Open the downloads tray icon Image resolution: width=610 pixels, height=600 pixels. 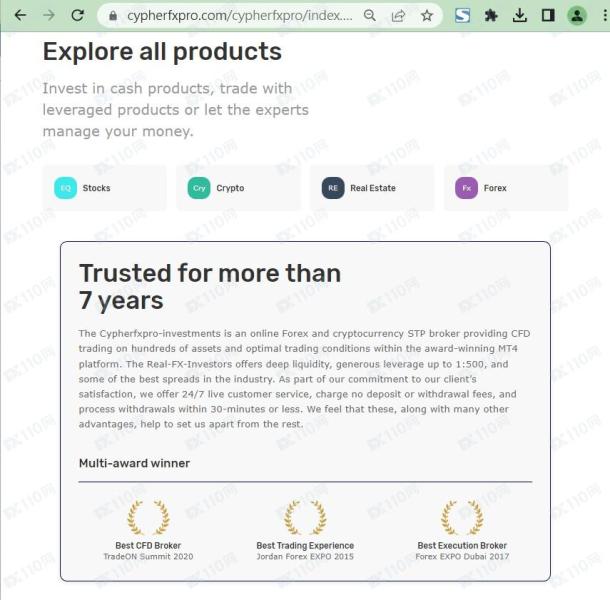click(519, 16)
